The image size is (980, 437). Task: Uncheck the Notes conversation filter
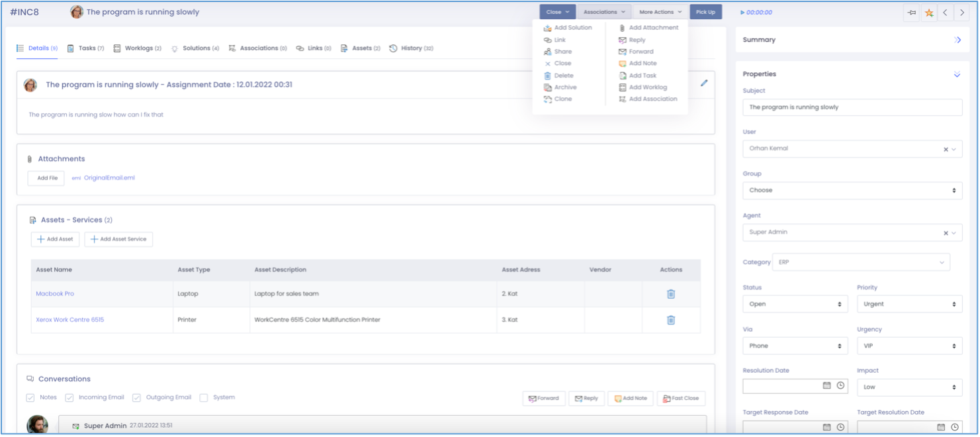click(x=30, y=398)
